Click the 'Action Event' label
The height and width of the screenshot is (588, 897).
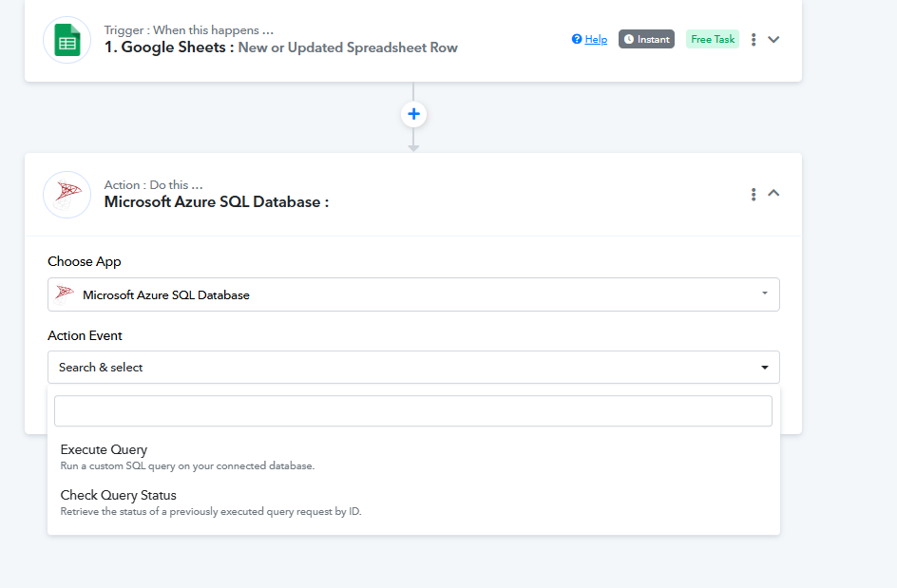point(85,335)
